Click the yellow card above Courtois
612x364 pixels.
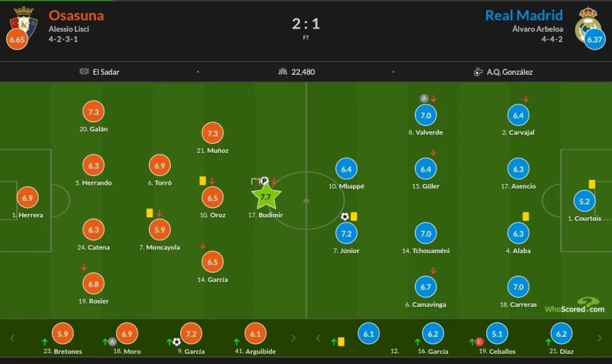pos(592,183)
